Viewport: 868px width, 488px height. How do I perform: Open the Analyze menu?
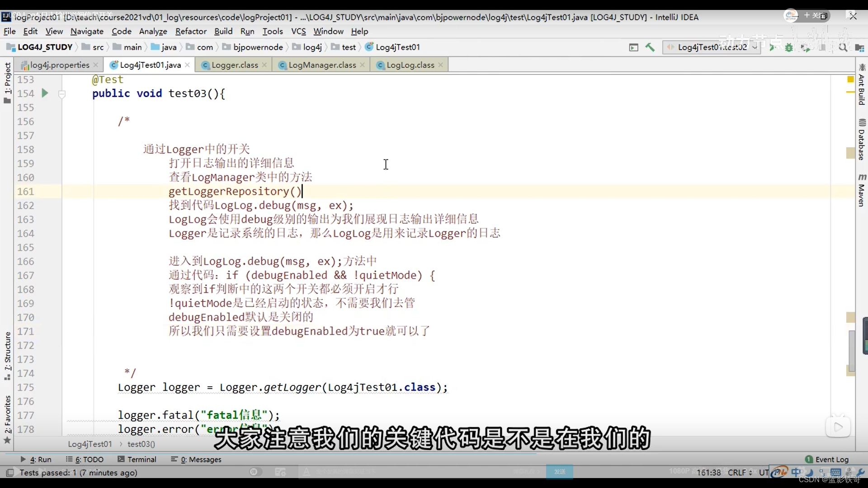[153, 31]
